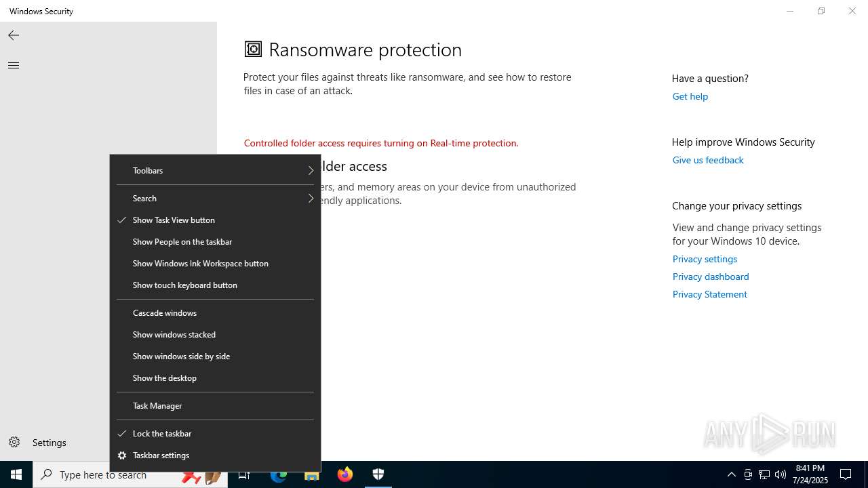Select Show the desktop
The image size is (868, 488).
tap(215, 378)
